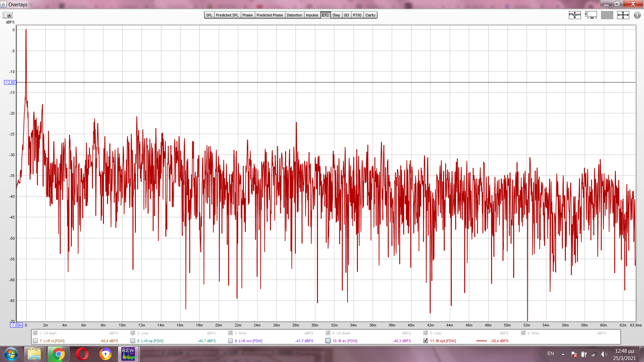Open Chrome from the taskbar
Screen dimensions: 644x362
click(58, 354)
